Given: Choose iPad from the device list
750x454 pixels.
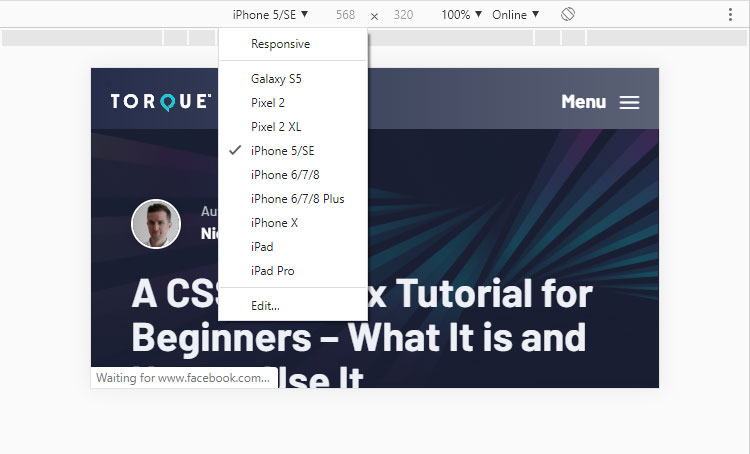Looking at the screenshot, I should [x=293, y=247].
